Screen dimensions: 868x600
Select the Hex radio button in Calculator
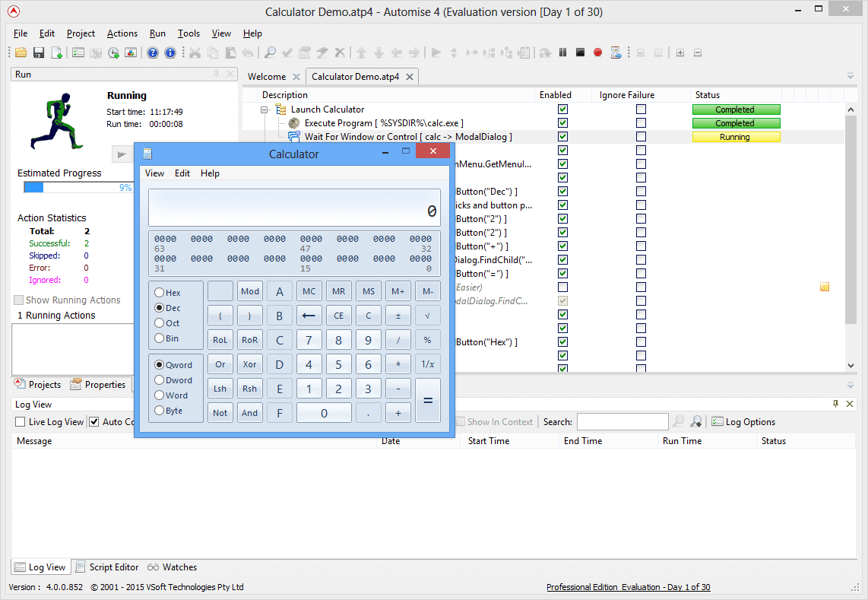[159, 293]
